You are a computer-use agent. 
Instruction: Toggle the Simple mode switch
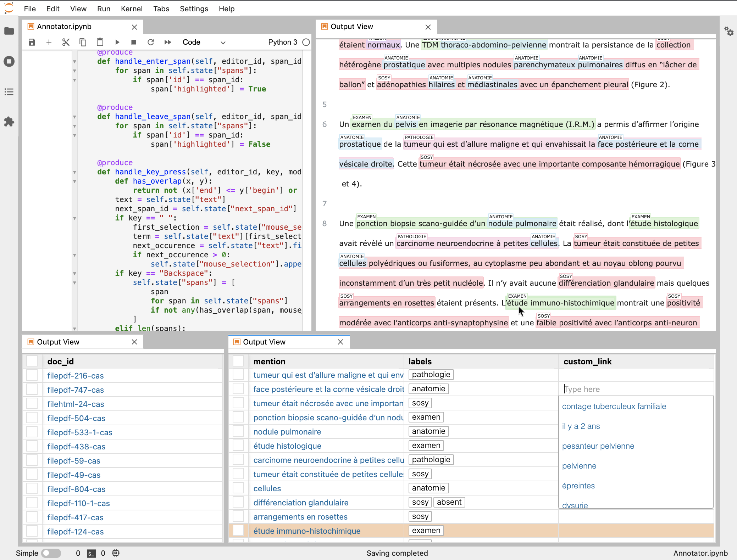pyautogui.click(x=51, y=553)
